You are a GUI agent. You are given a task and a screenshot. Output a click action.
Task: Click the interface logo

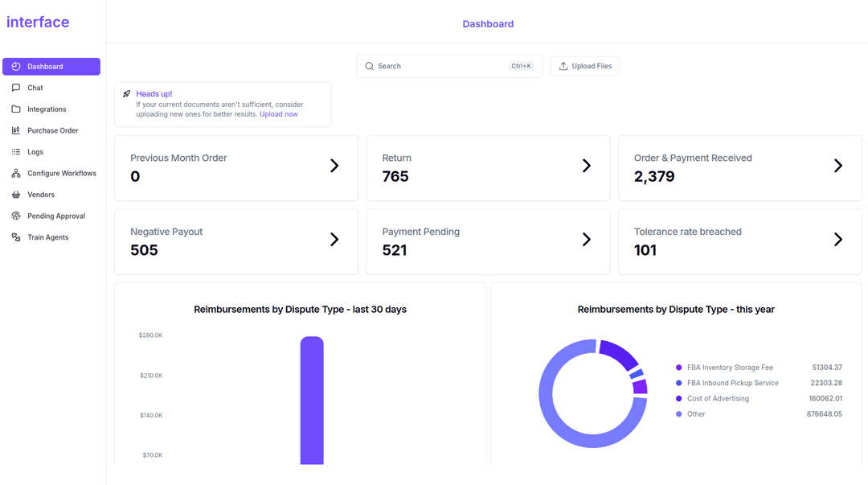point(38,23)
